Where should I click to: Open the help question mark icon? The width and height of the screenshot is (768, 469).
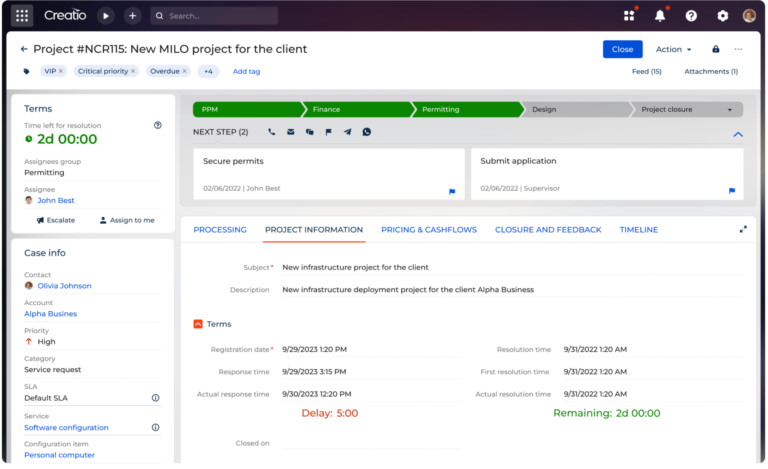coord(691,16)
